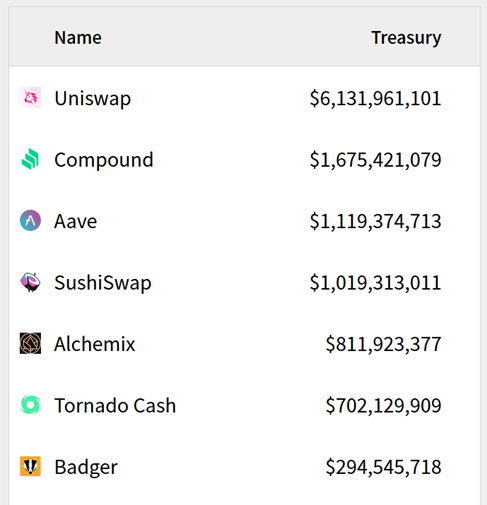Viewport: 487px width, 505px height.
Task: Click the Uniswap unicorn logo icon
Action: [30, 98]
